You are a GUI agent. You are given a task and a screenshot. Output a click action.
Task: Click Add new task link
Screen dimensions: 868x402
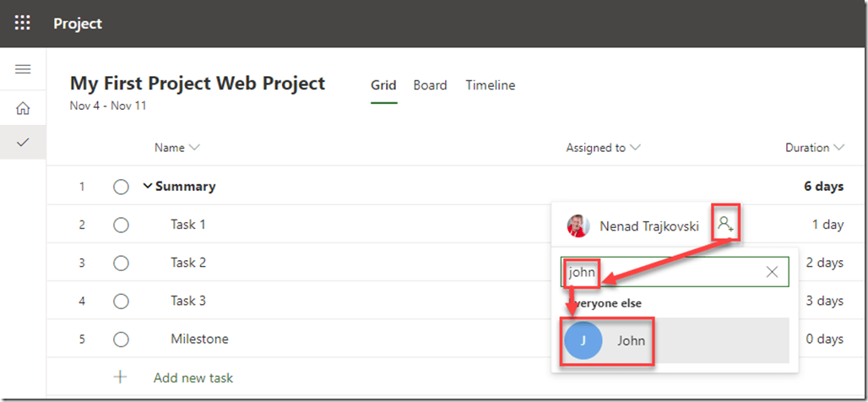[193, 378]
